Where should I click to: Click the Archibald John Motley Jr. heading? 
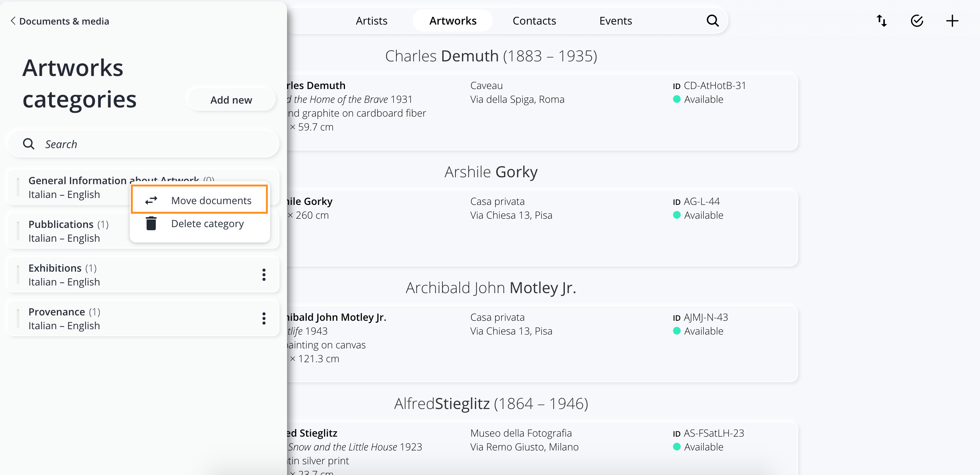[x=491, y=288]
